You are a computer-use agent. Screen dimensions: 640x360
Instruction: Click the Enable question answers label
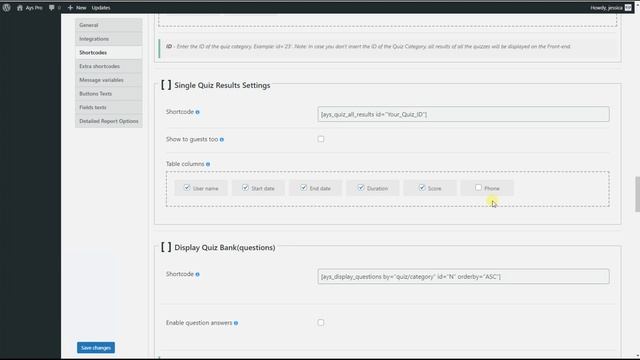tap(199, 323)
